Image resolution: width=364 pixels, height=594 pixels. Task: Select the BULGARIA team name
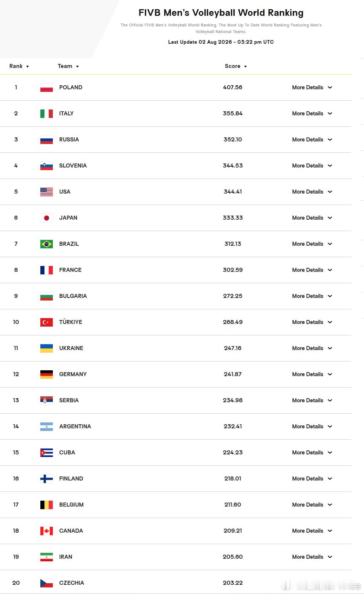(x=73, y=296)
